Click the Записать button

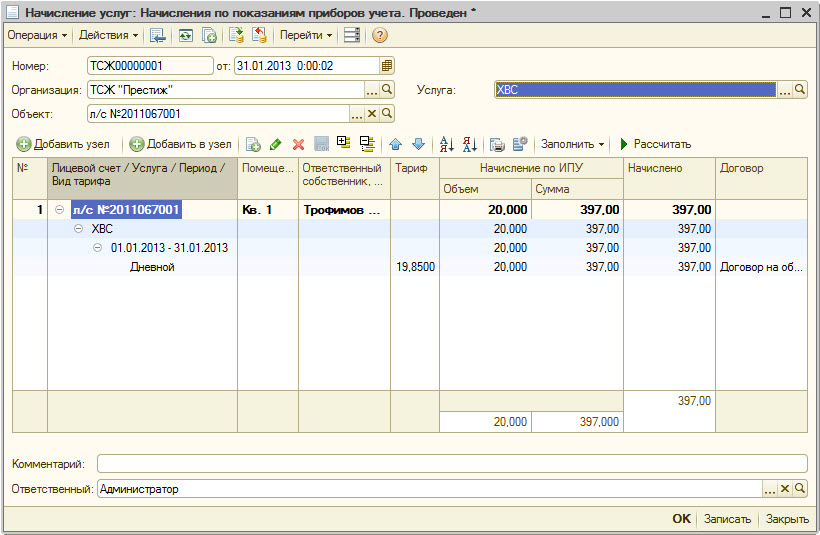click(727, 519)
